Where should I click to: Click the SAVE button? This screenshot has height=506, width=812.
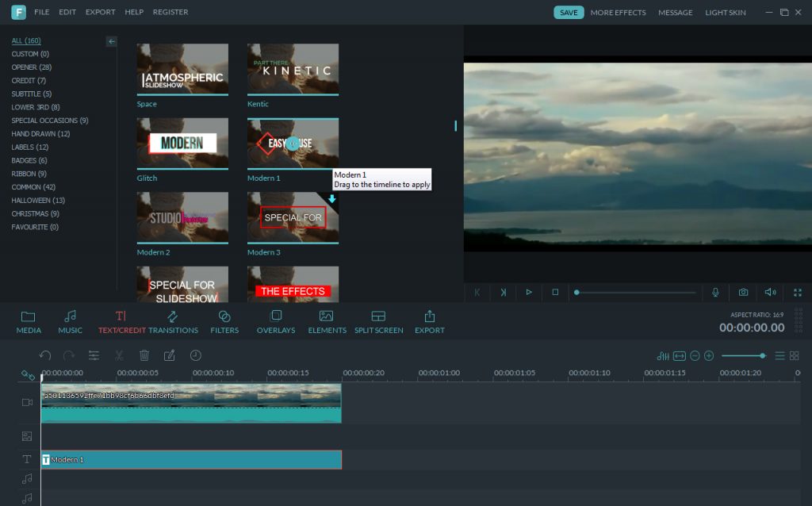tap(569, 13)
